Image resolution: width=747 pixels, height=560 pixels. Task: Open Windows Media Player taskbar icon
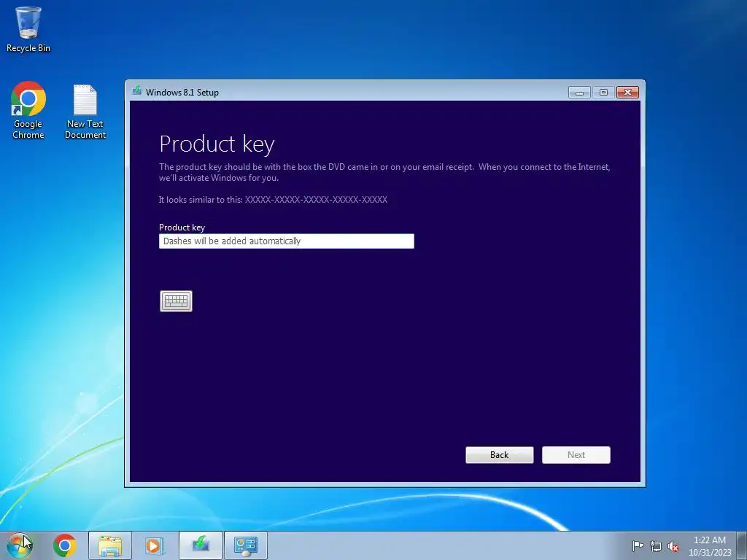point(155,545)
